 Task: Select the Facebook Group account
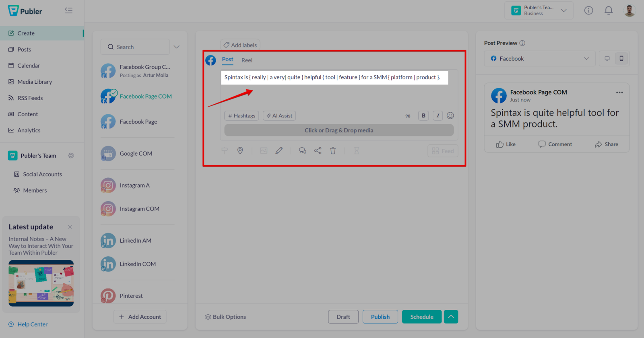click(x=137, y=71)
